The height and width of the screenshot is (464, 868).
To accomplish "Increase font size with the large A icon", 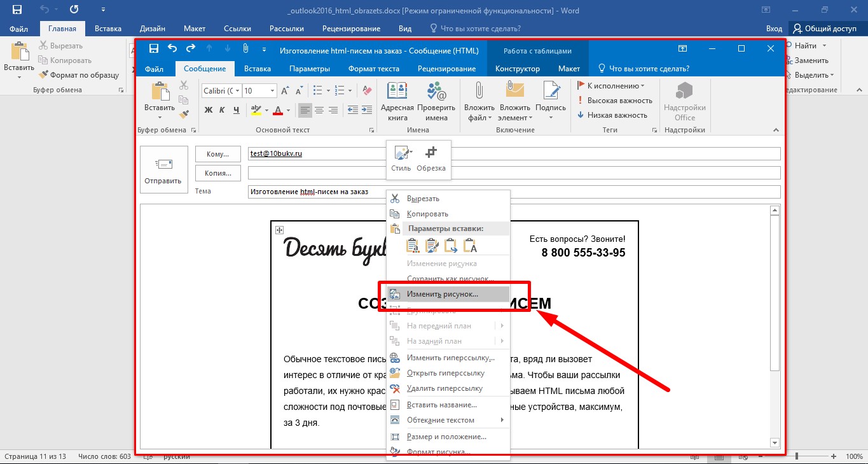I will coord(286,90).
